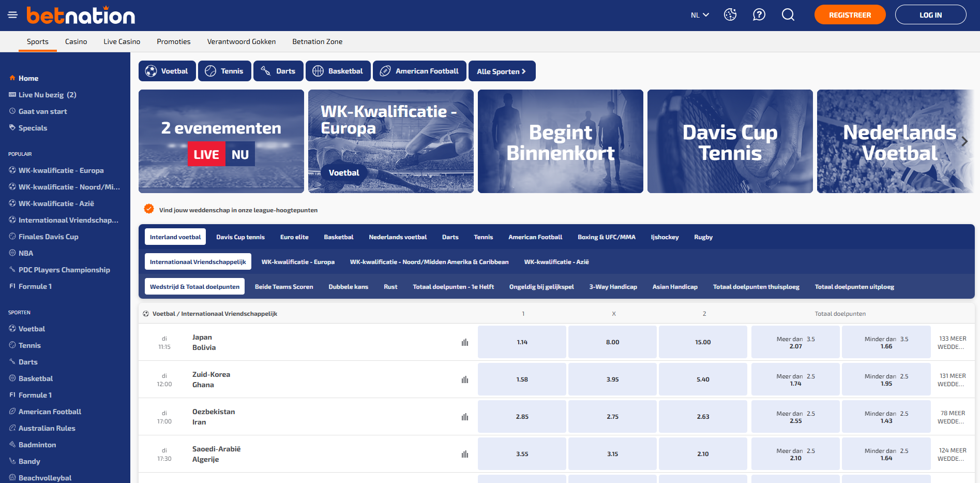This screenshot has width=980, height=483.
Task: Click the Australian Rules icon in sidebar
Action: tap(12, 428)
